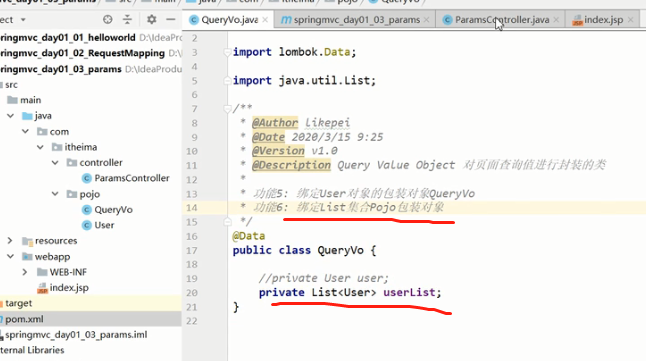
Task: Click the pojo package icon
Action: tap(72, 194)
